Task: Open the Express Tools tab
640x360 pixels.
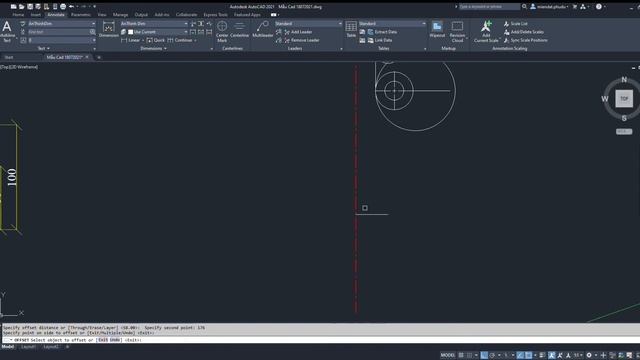Action: click(x=216, y=15)
